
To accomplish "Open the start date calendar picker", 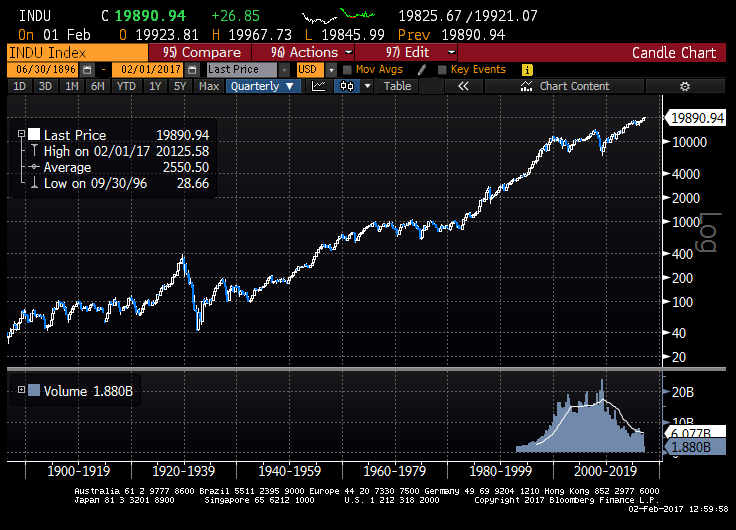I will coord(87,70).
